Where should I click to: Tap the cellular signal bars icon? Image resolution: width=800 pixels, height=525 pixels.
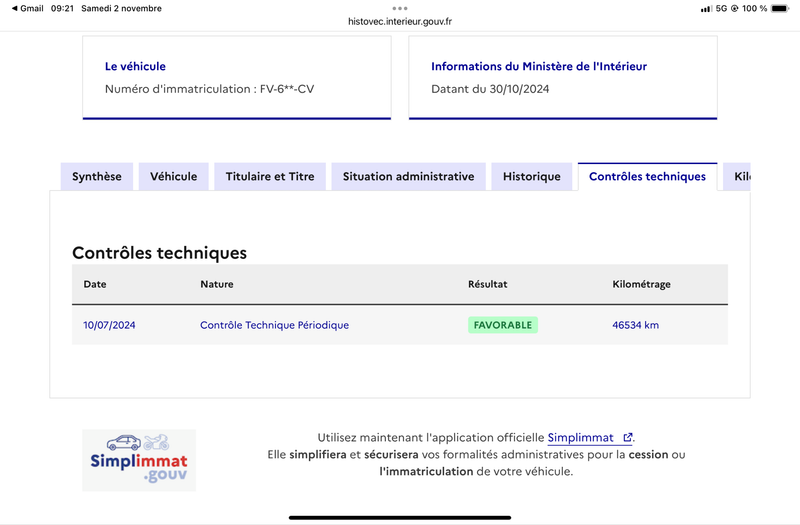[706, 9]
